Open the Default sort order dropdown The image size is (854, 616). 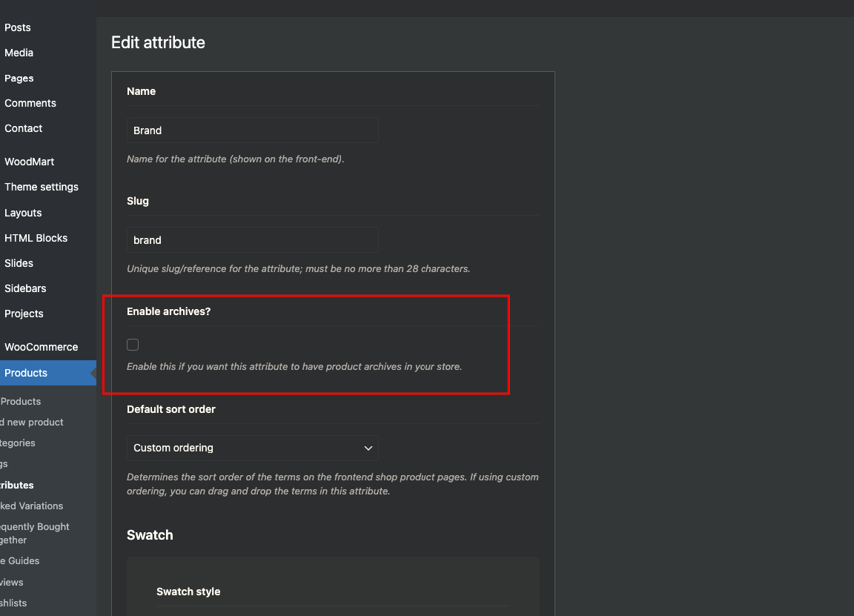[x=252, y=448]
